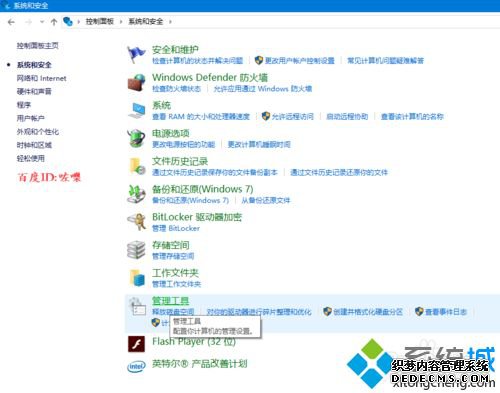Screen dimensions: 500x393
Task: Open the Security and Maintenance flag icon
Action: 136,54
